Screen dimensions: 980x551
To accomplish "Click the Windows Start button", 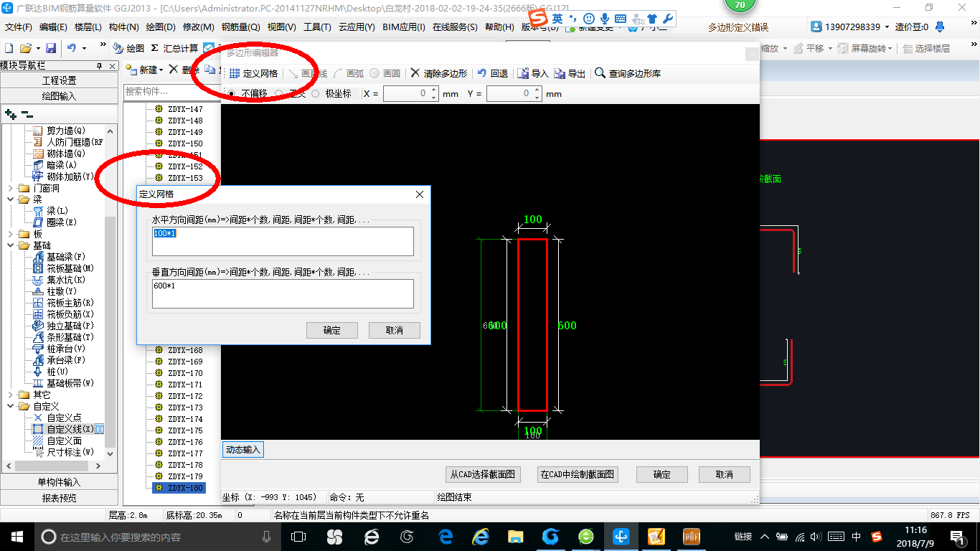I will (17, 536).
